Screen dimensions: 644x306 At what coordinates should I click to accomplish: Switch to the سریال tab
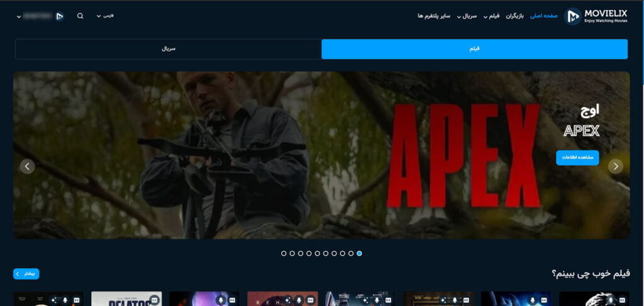coord(169,49)
